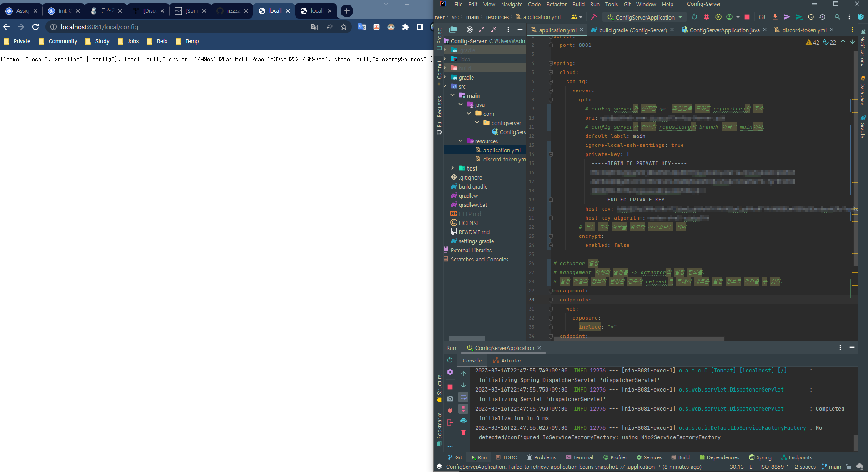The image size is (868, 472).
Task: Hide the Project tool window
Action: (520, 30)
